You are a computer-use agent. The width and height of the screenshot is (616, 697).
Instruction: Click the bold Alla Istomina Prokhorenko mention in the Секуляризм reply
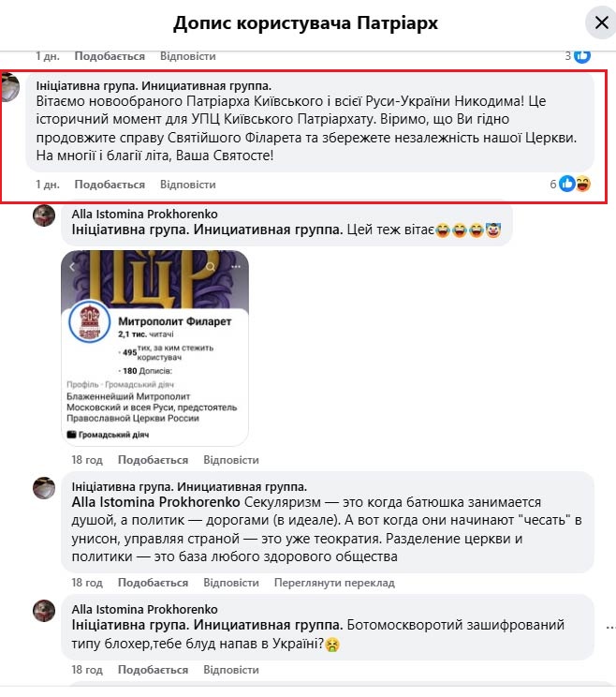pyautogui.click(x=156, y=502)
